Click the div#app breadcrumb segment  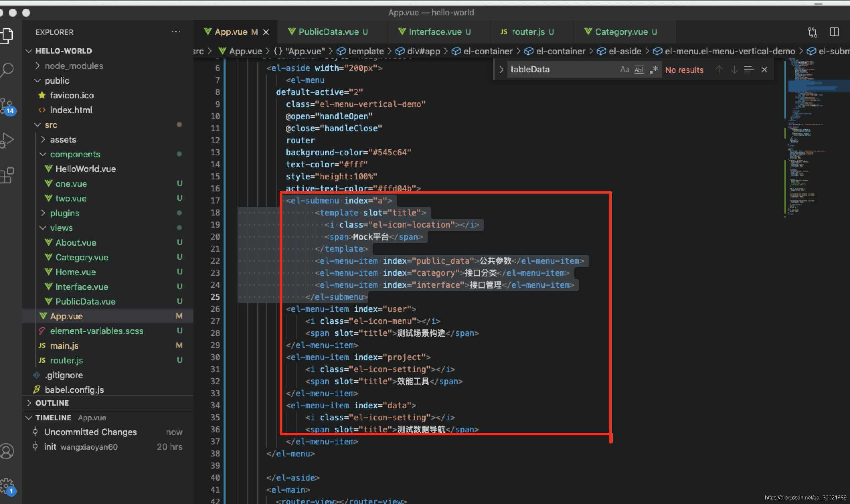[x=418, y=51]
